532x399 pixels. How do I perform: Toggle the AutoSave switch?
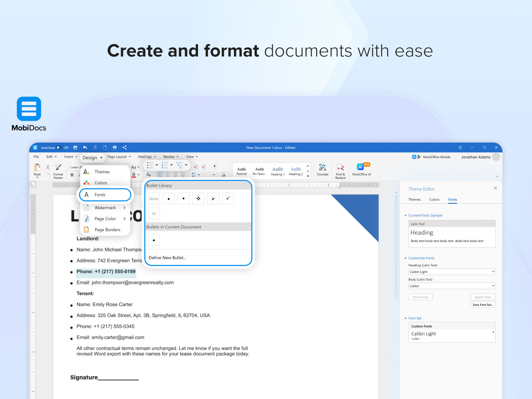point(59,148)
